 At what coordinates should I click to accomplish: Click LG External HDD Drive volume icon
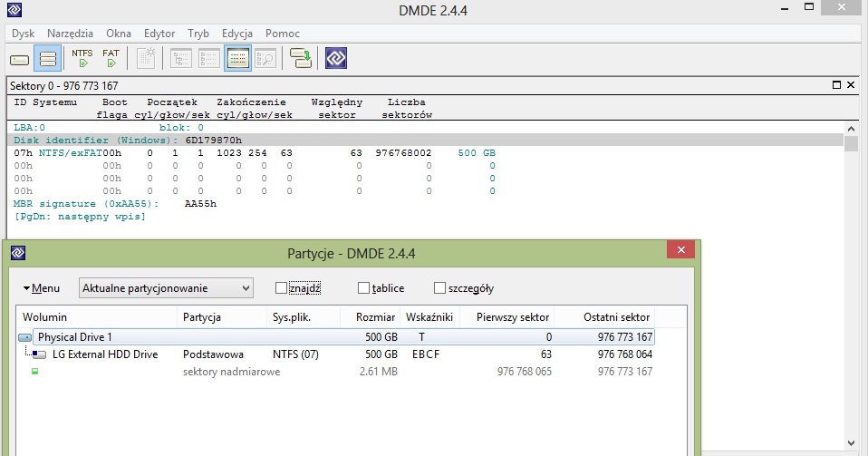[39, 354]
